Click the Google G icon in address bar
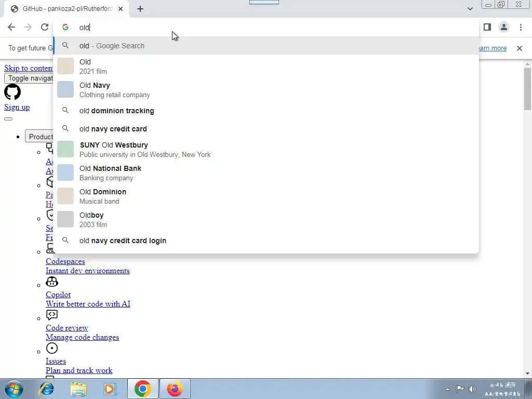Image resolution: width=532 pixels, height=399 pixels. pos(65,27)
